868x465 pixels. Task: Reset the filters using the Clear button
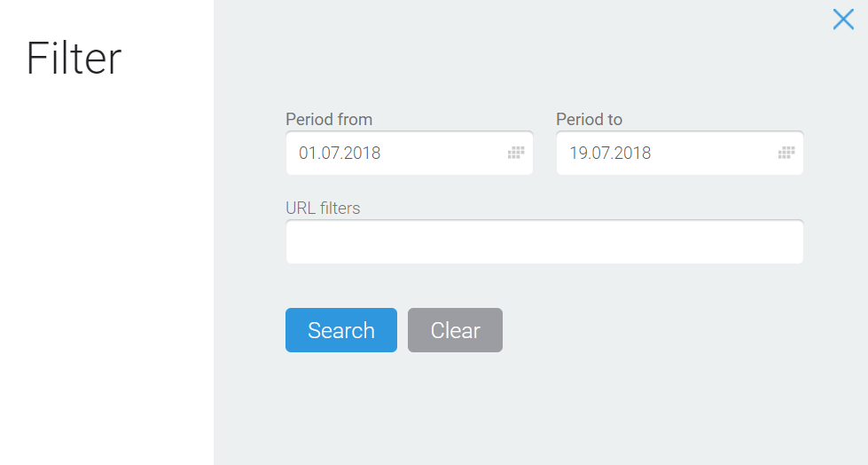tap(455, 330)
